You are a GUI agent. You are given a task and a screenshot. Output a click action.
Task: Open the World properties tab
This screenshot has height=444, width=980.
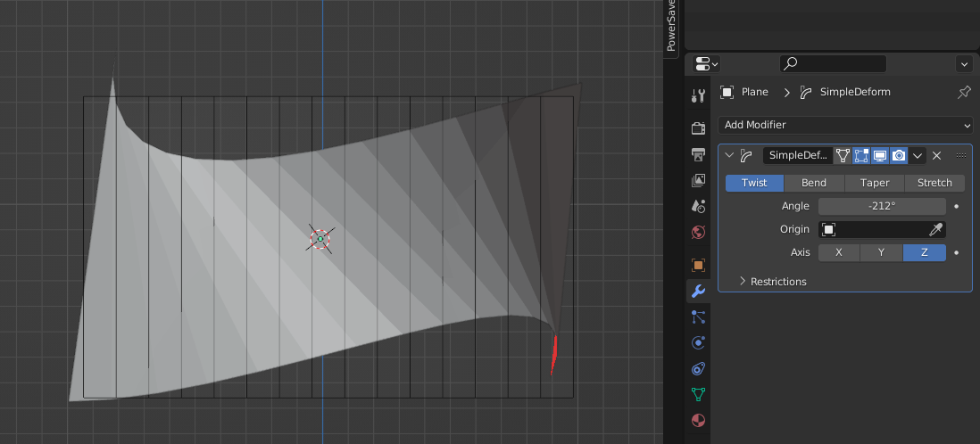[699, 233]
